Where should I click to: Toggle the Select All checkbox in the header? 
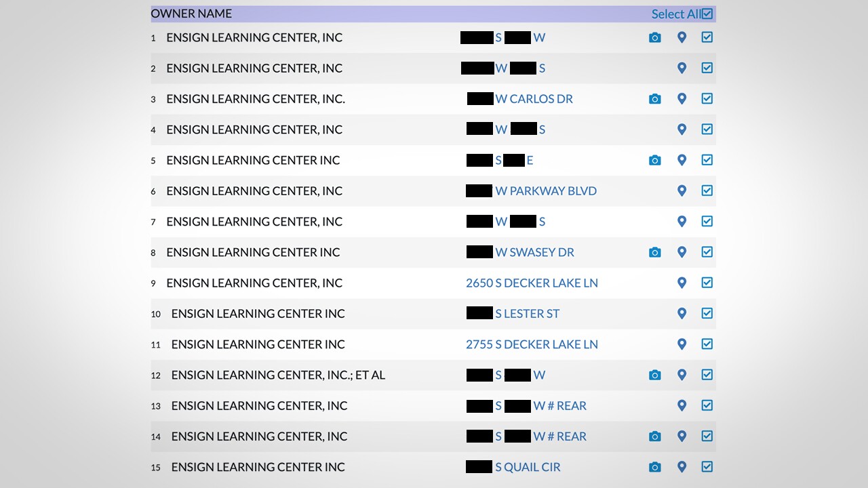click(x=707, y=13)
